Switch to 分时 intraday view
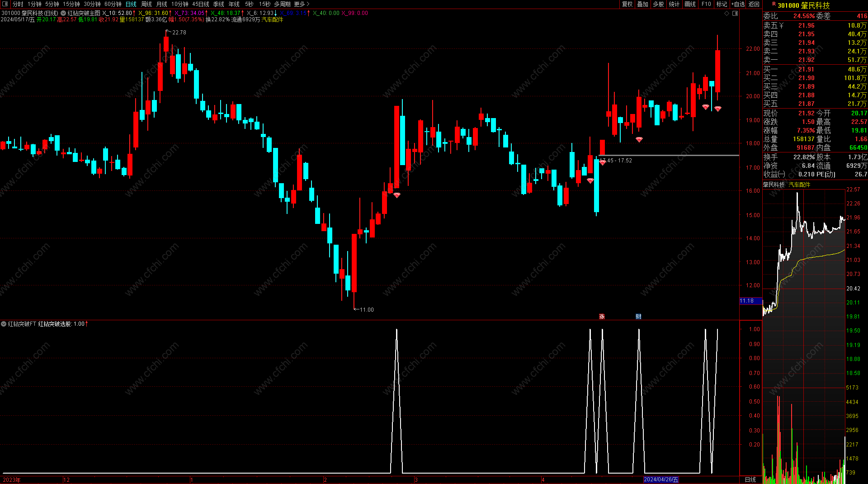Viewport: 868px width, 484px height. 18,4
